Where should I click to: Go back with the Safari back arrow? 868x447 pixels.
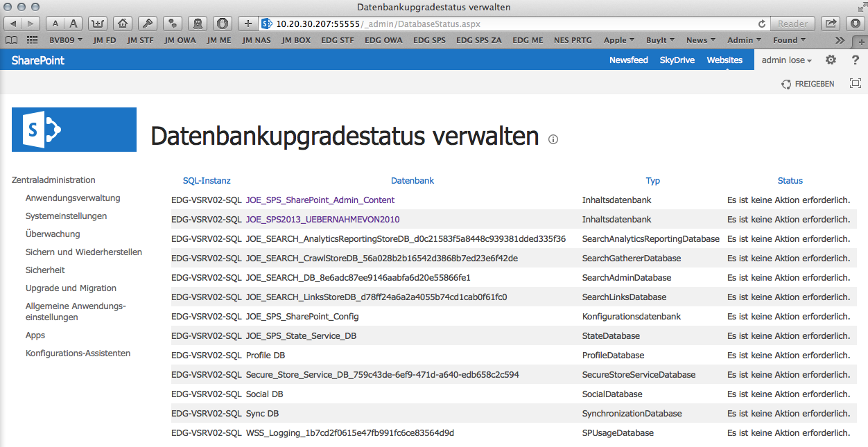13,24
